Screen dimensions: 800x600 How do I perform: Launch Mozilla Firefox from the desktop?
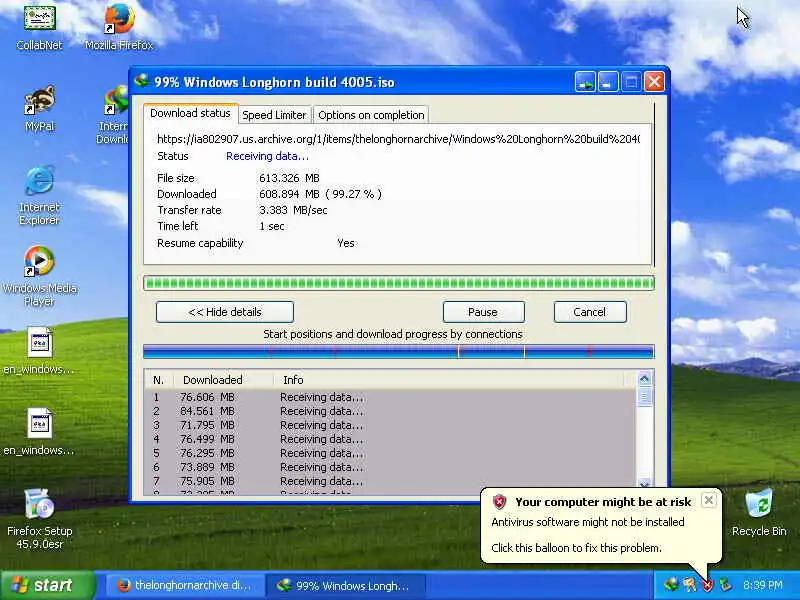(119, 27)
